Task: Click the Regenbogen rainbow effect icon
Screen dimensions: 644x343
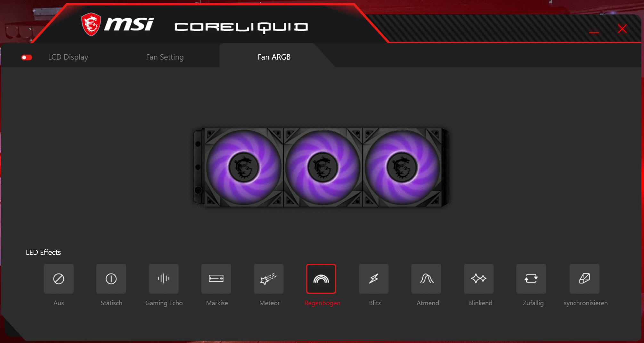Action: pyautogui.click(x=321, y=279)
